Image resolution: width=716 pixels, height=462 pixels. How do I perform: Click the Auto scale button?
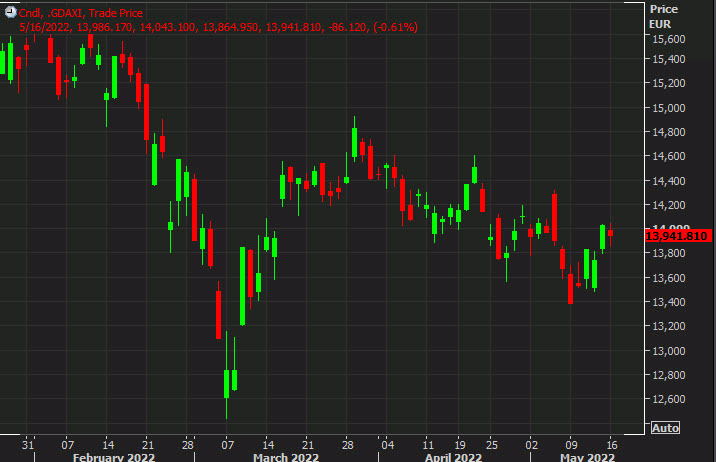pos(665,428)
